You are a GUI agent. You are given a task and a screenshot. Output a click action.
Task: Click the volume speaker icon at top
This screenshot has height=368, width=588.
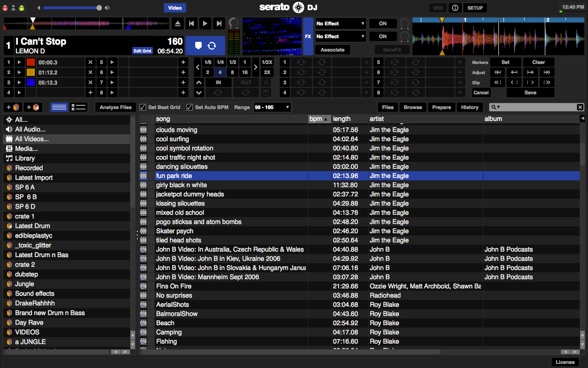107,8
